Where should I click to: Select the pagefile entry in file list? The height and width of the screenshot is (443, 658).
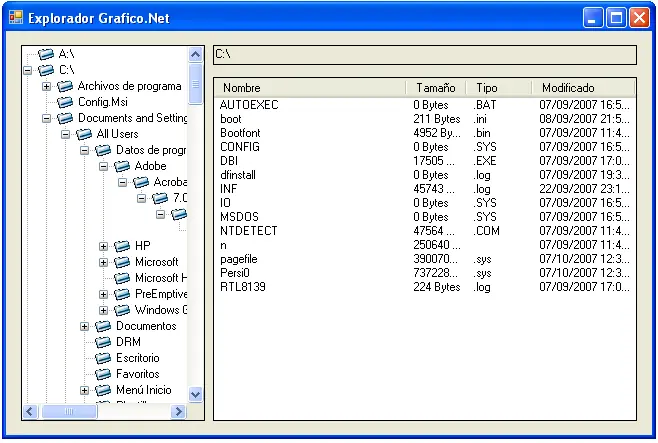coord(239,259)
